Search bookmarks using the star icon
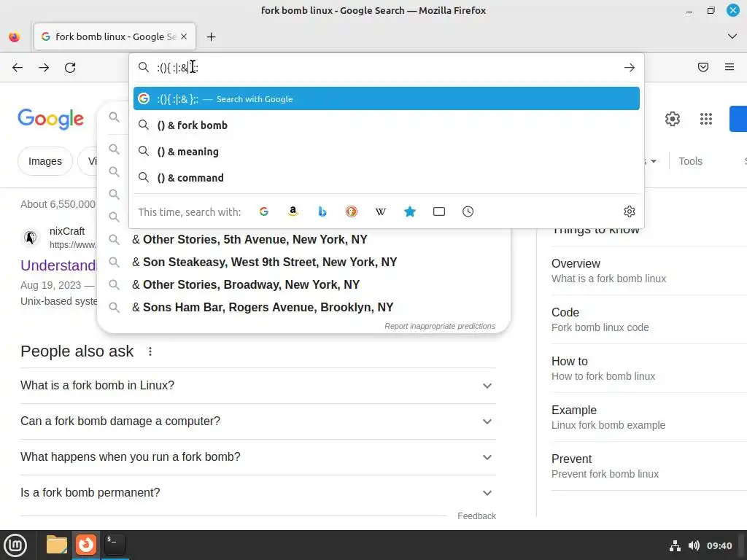Viewport: 747px width, 560px height. pos(410,211)
